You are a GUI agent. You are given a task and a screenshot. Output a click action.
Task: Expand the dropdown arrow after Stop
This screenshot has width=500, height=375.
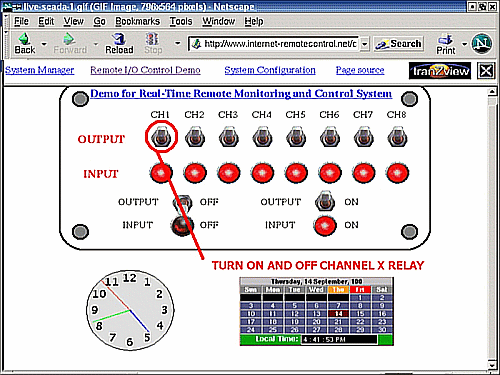pyautogui.click(x=178, y=43)
